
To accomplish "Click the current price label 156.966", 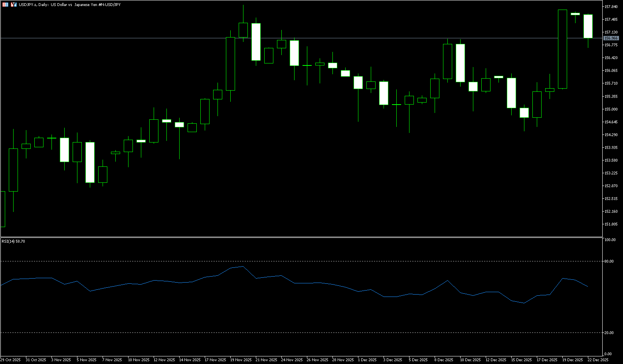I will 611,38.
